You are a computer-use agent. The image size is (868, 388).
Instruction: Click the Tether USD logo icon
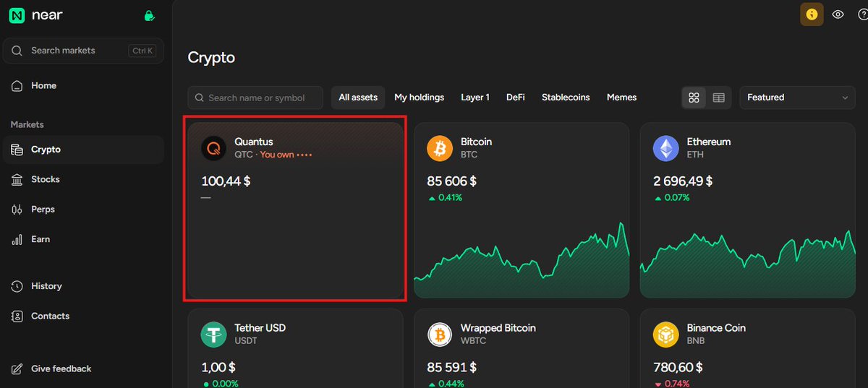213,334
